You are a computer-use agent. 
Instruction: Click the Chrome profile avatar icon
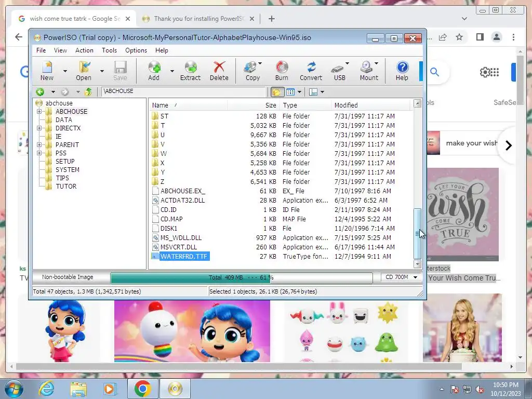point(496,37)
